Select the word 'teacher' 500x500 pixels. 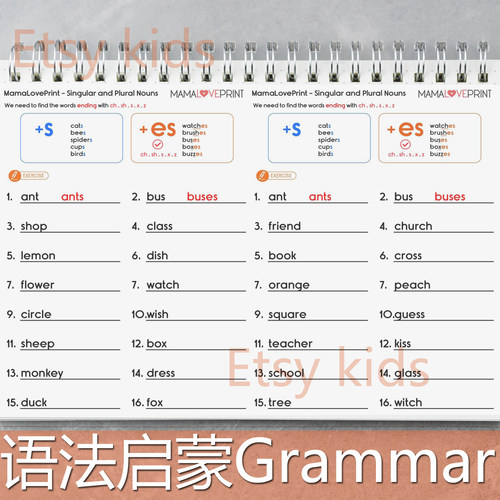[290, 344]
